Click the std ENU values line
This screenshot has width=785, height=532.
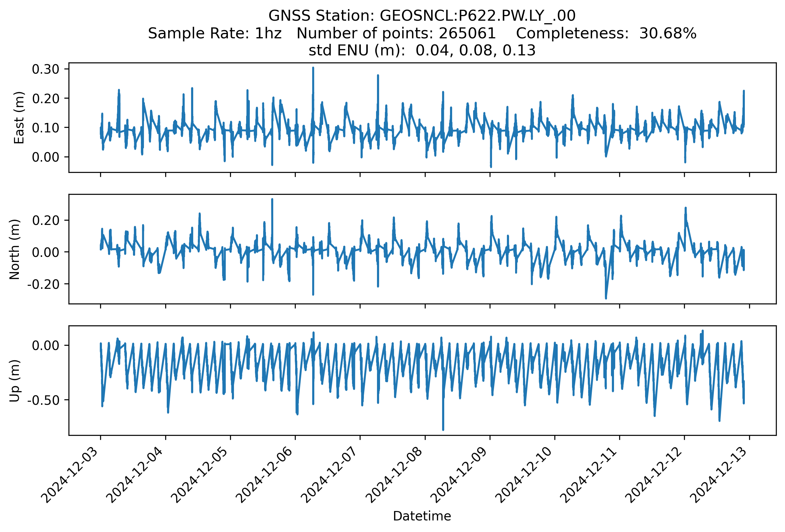click(x=422, y=50)
